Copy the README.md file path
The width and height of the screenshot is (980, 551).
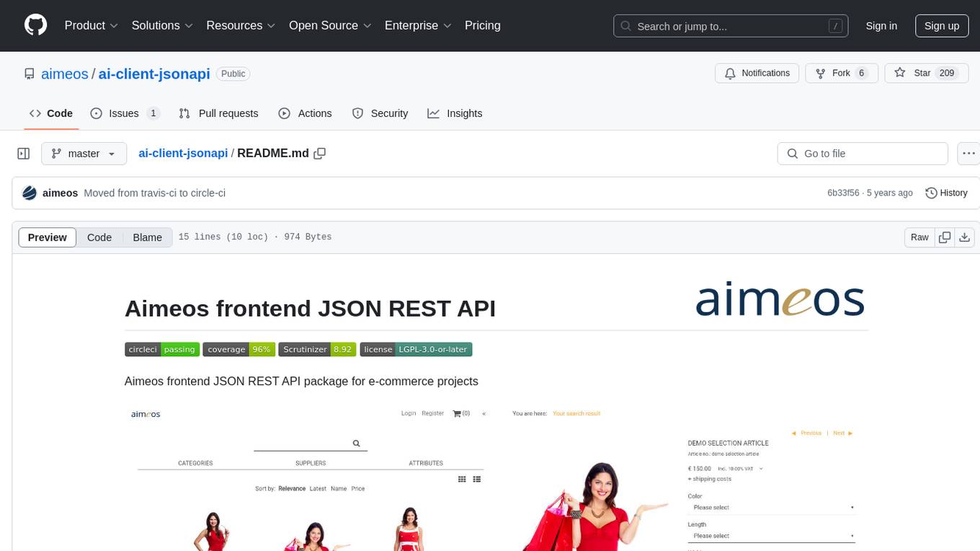[320, 153]
